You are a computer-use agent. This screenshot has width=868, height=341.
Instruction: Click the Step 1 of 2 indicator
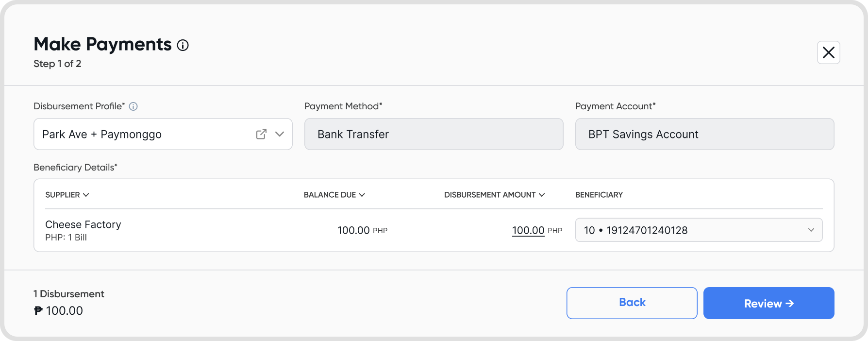(57, 64)
